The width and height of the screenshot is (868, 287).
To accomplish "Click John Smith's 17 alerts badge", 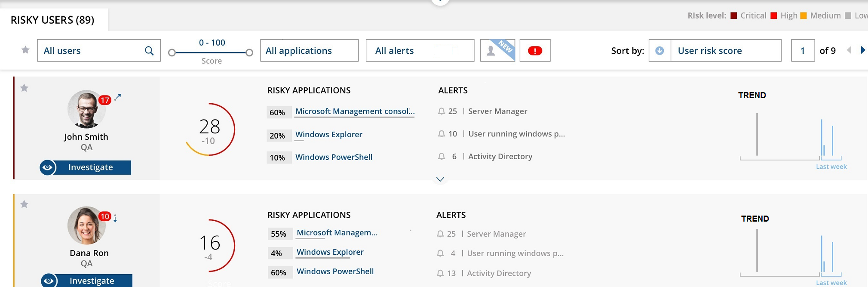I will [x=105, y=100].
